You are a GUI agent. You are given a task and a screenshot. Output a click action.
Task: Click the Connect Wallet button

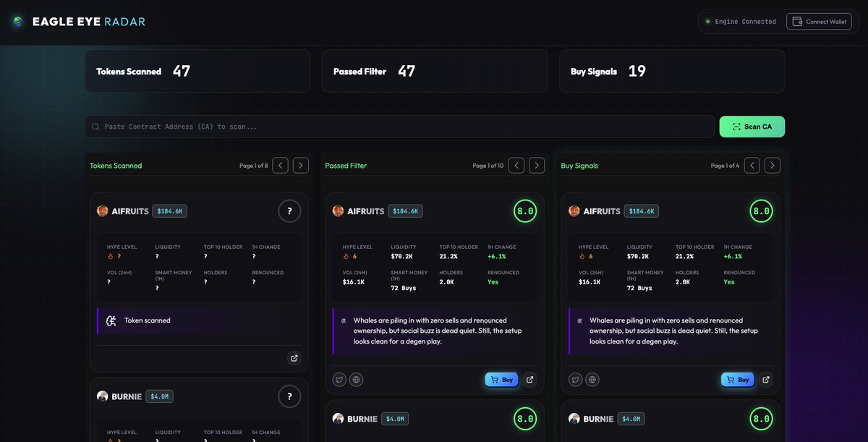pos(820,22)
